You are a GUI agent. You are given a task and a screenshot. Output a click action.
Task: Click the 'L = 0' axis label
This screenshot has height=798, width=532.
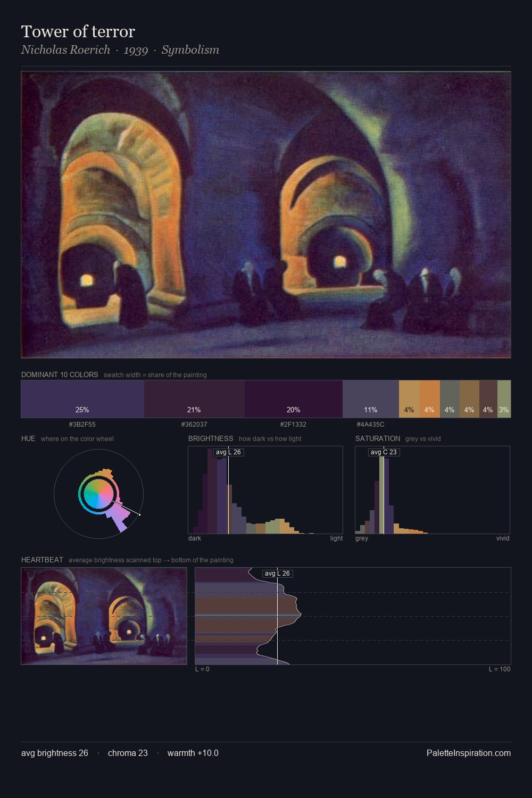[202, 669]
